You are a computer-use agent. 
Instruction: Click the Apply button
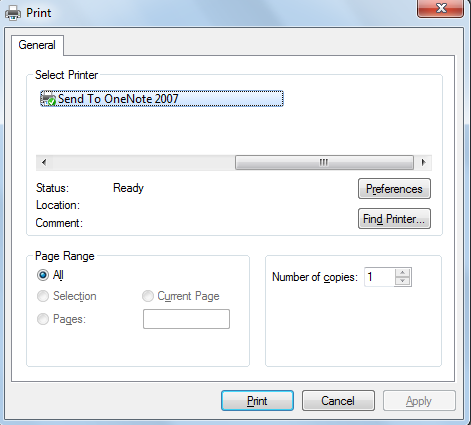coord(419,401)
